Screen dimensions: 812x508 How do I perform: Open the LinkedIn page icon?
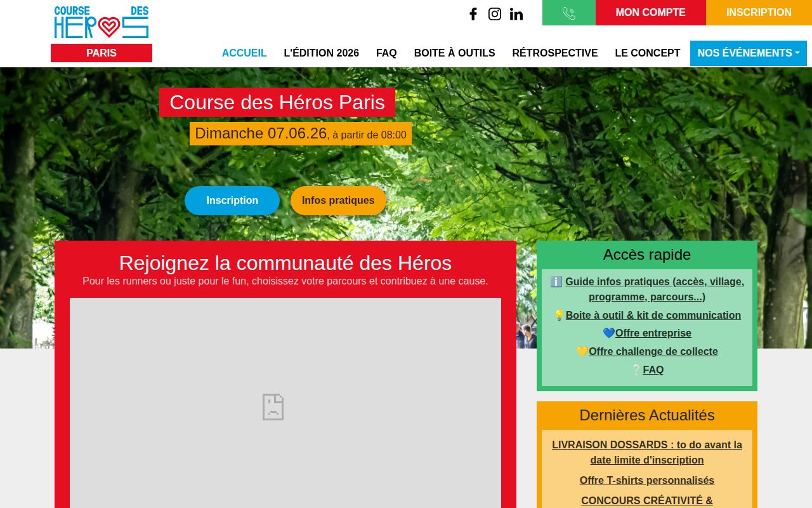[x=516, y=14]
